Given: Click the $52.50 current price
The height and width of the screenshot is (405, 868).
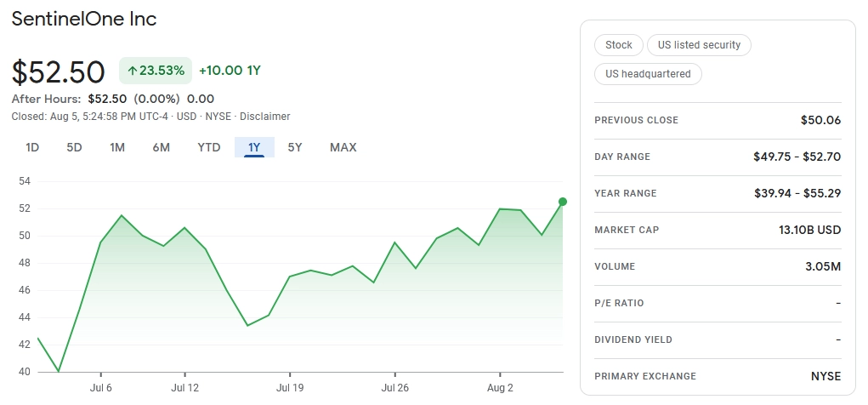Looking at the screenshot, I should click(x=58, y=72).
